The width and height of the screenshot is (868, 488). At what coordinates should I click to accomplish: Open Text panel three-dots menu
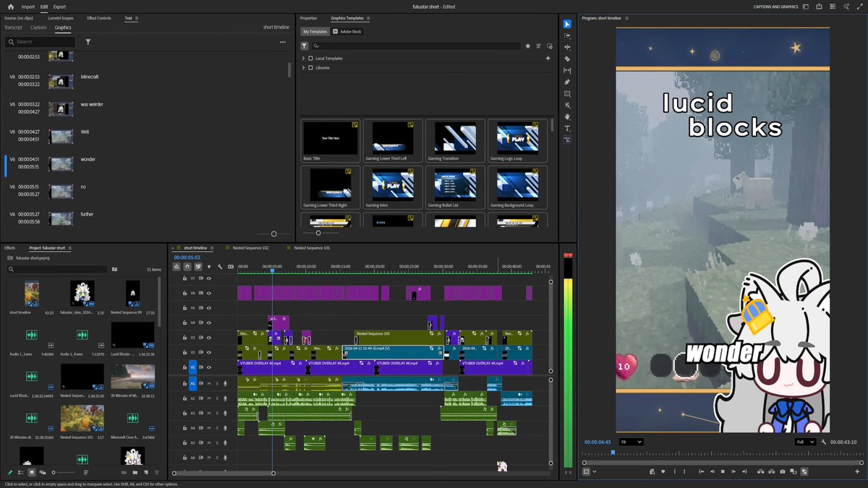tap(283, 42)
